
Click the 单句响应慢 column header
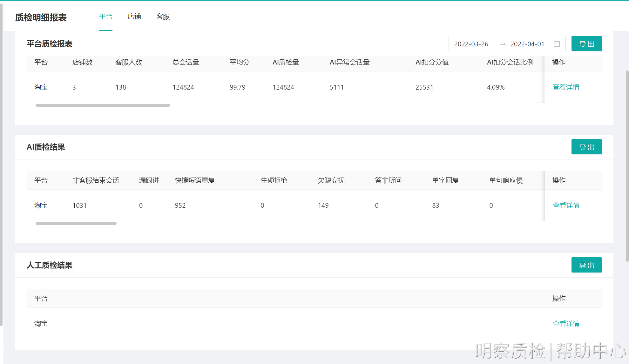pyautogui.click(x=506, y=180)
